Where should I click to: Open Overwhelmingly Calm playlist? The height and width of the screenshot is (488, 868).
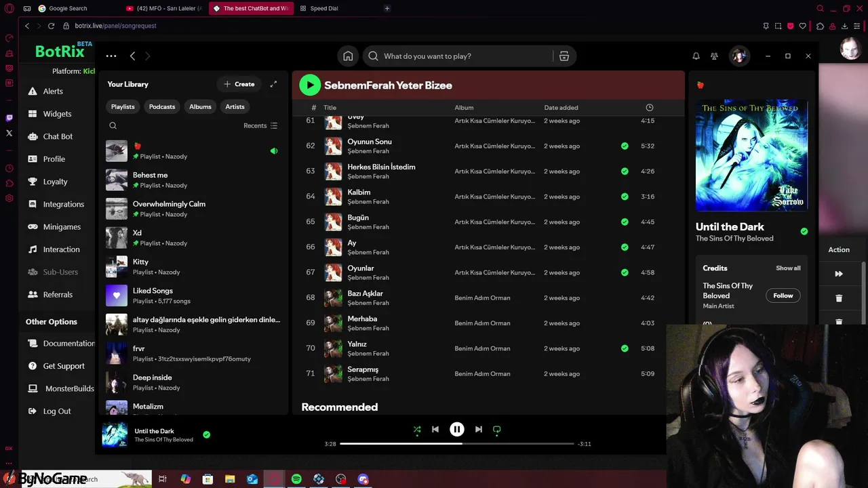coord(193,209)
